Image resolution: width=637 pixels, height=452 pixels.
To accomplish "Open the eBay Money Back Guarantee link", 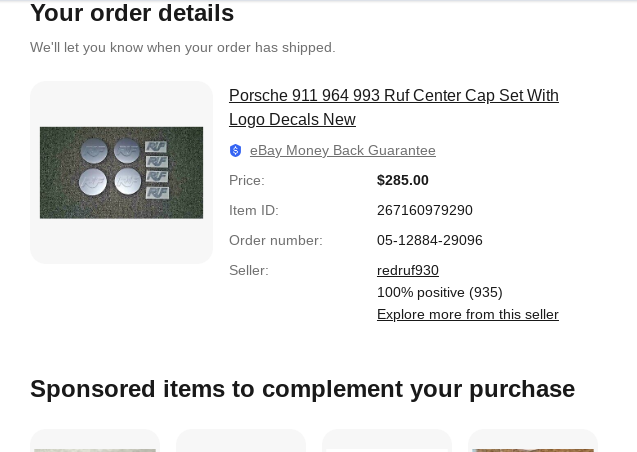I will click(342, 150).
